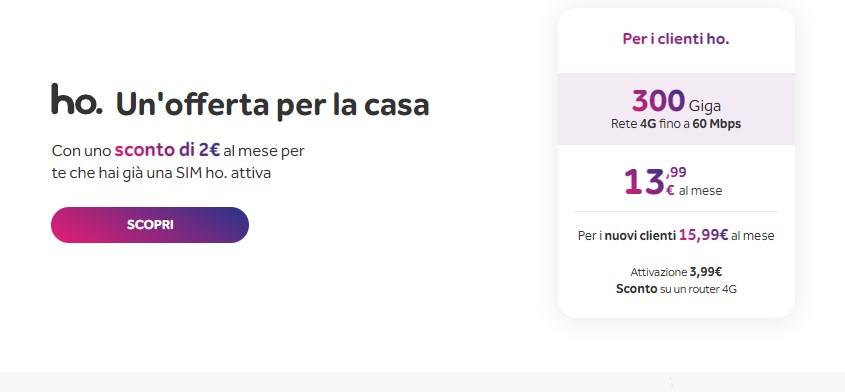Click the 300 Giga data allowance
The image size is (845, 392).
676,101
